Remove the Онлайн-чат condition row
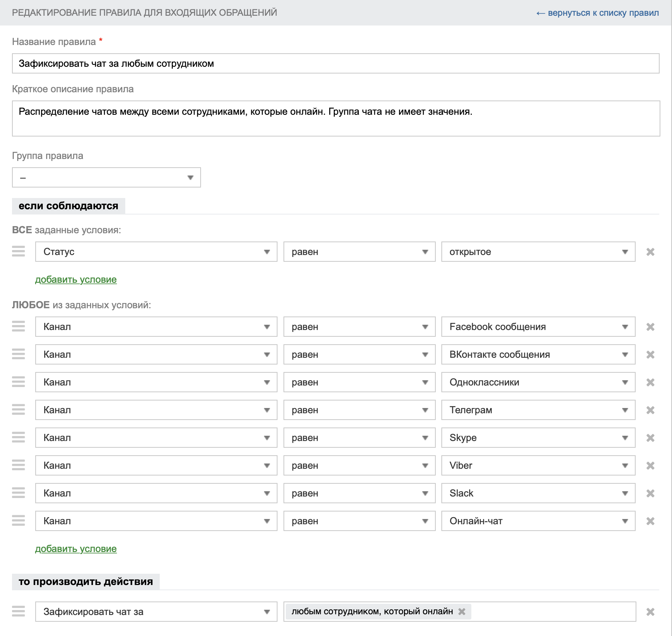The height and width of the screenshot is (636, 672). tap(650, 521)
